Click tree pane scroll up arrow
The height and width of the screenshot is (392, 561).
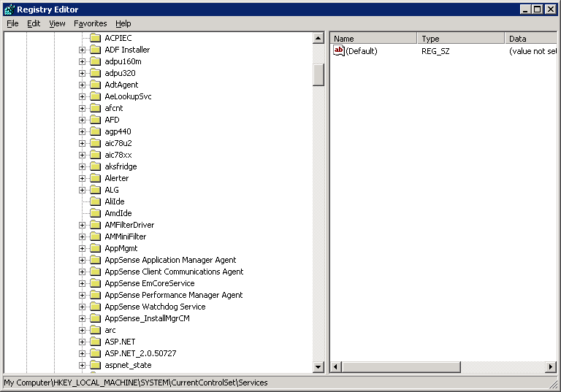(x=318, y=38)
